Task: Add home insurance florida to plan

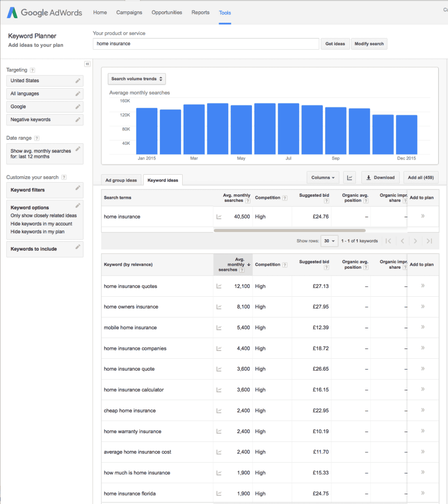Action: (423, 493)
